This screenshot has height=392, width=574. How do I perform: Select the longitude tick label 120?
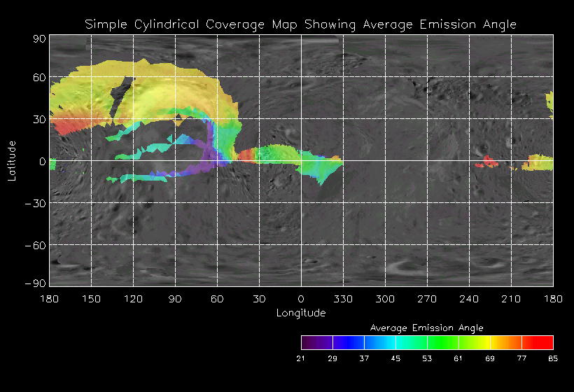(133, 298)
